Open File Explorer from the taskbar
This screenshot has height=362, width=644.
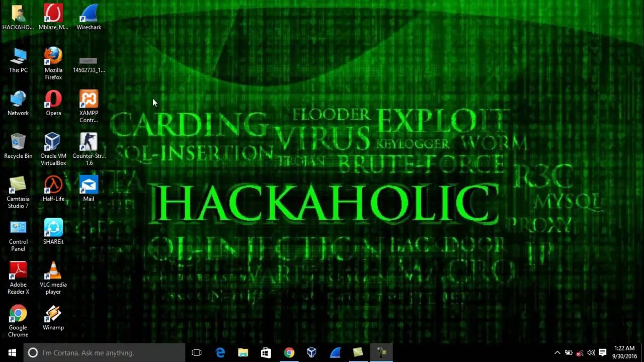243,352
